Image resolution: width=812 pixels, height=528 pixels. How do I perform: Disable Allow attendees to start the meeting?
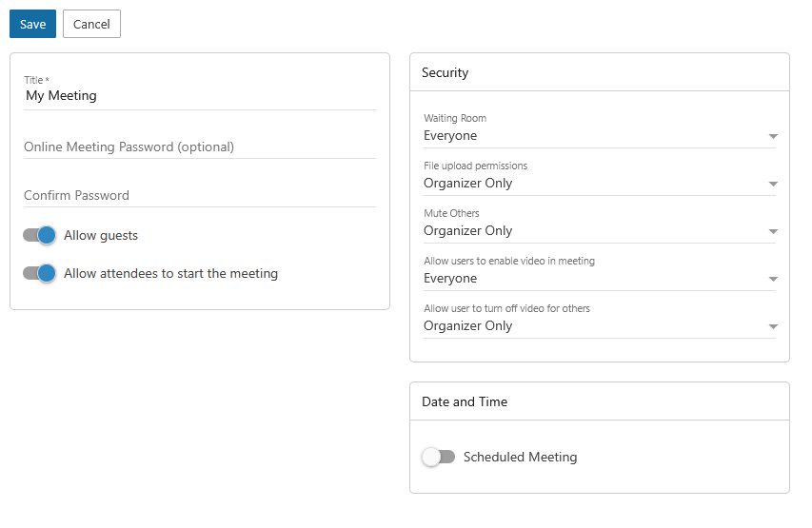click(40, 273)
